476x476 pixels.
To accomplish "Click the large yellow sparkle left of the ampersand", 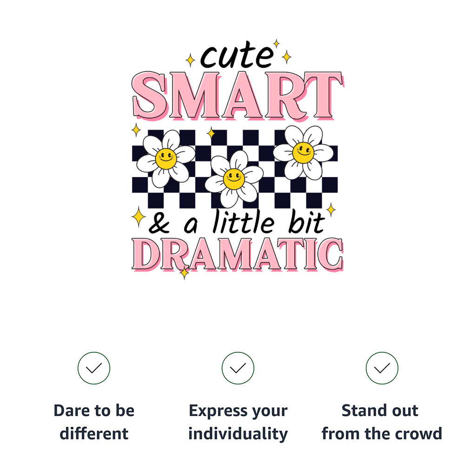I will click(x=138, y=217).
